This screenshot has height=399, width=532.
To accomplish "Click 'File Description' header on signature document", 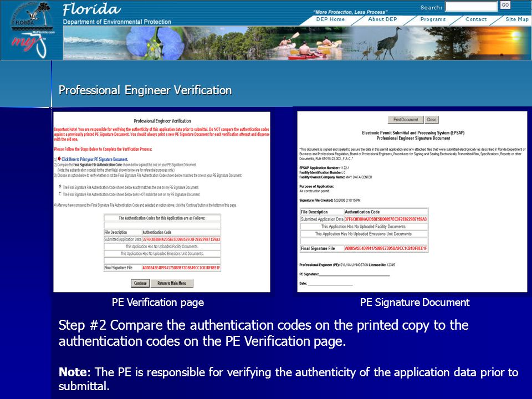I will [314, 212].
